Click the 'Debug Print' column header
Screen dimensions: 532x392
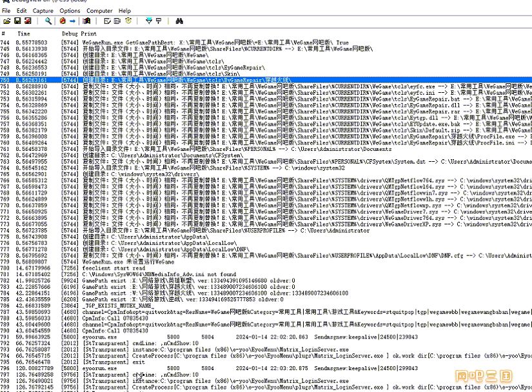pos(79,34)
